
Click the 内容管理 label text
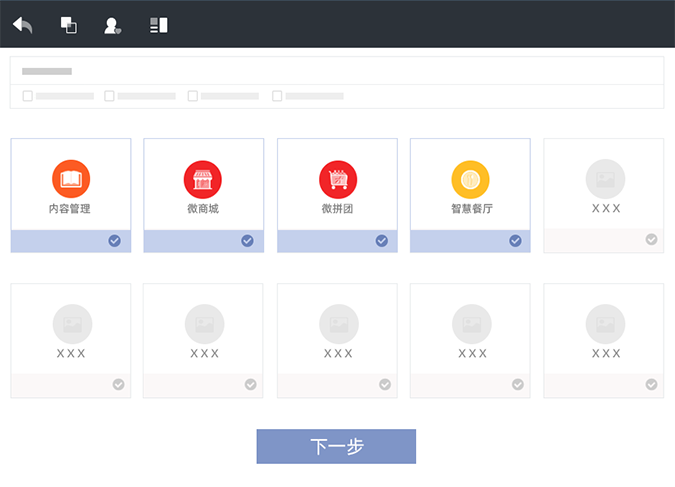[x=70, y=209]
